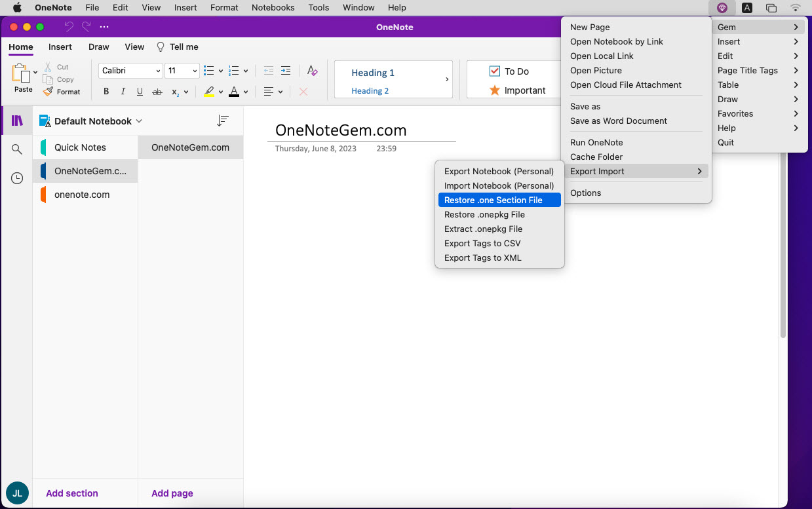Image resolution: width=812 pixels, height=509 pixels.
Task: Click the page title OneNoteGem.com field
Action: (x=341, y=130)
